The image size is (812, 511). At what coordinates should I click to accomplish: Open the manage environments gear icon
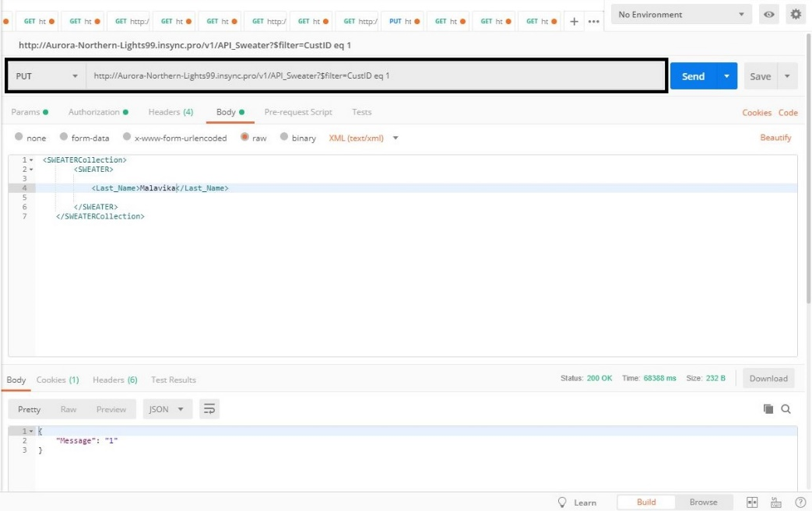click(x=795, y=14)
